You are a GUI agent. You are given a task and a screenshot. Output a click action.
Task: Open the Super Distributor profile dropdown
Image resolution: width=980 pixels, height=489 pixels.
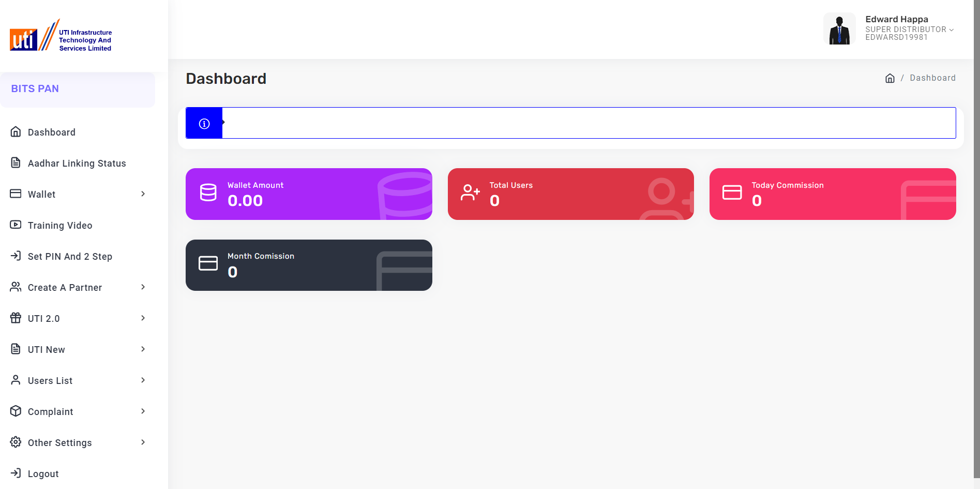tap(909, 29)
